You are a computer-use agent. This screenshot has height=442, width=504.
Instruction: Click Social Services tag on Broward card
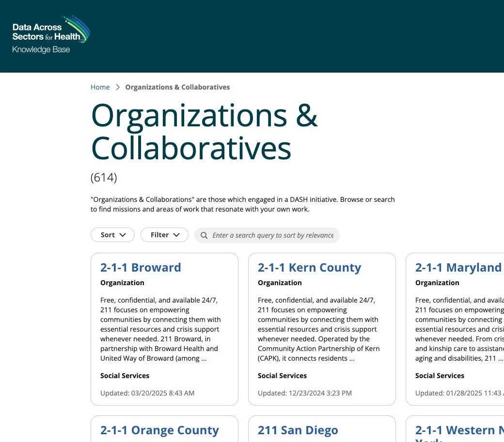(x=125, y=376)
